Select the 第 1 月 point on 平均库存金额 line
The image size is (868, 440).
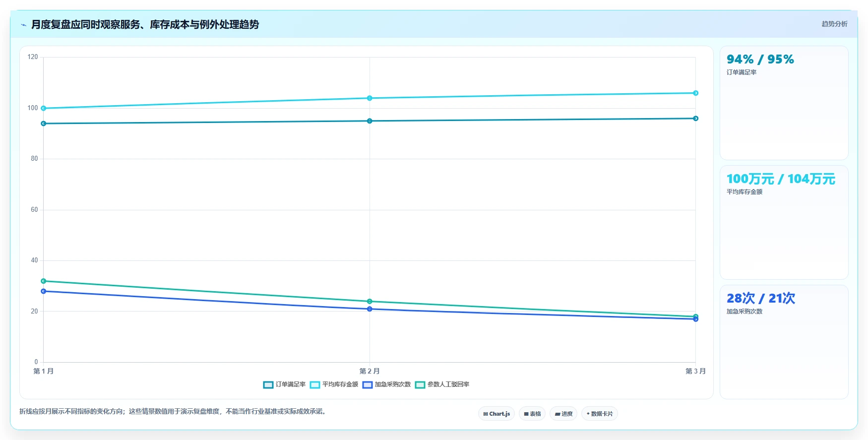44,108
